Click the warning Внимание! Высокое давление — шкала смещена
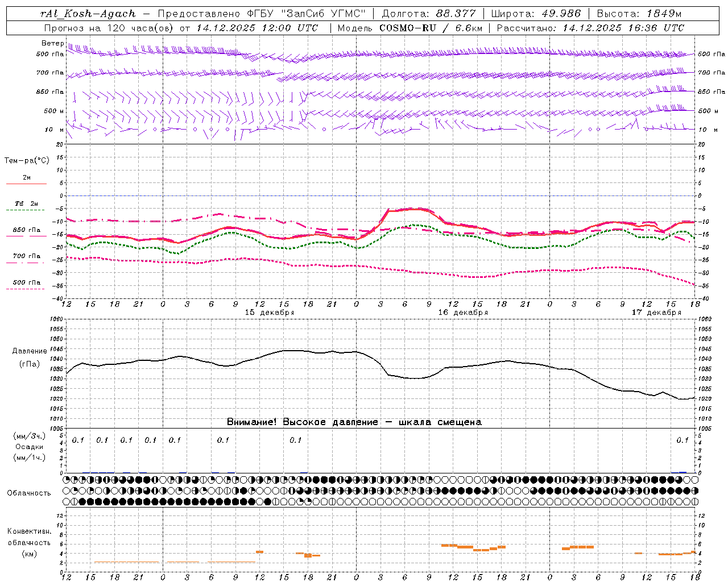This screenshot has height=582, width=728. tap(354, 422)
